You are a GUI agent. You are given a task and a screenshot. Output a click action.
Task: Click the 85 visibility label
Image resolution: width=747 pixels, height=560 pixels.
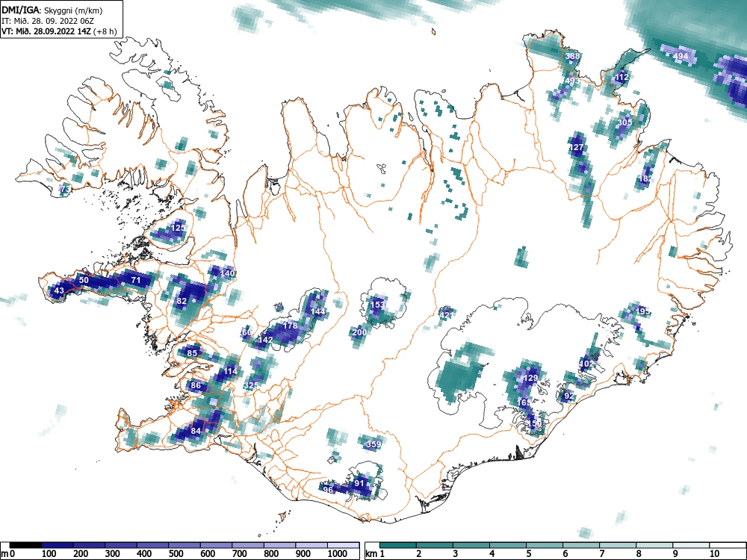192,353
